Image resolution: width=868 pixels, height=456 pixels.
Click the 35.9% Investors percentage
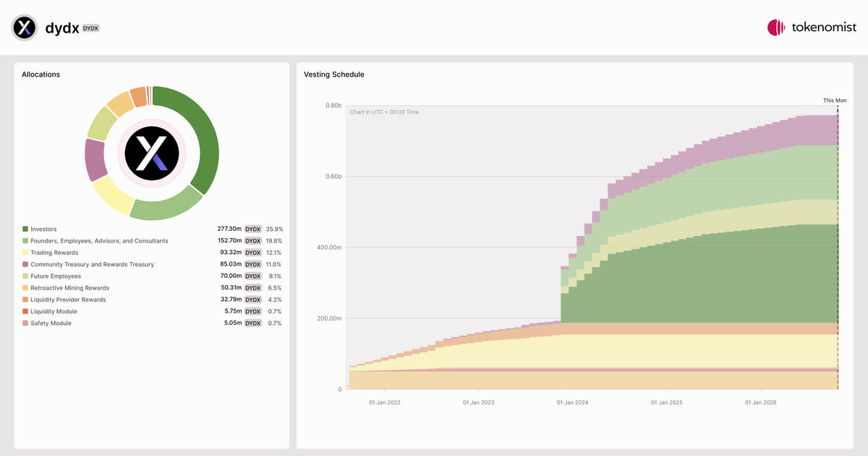click(274, 229)
